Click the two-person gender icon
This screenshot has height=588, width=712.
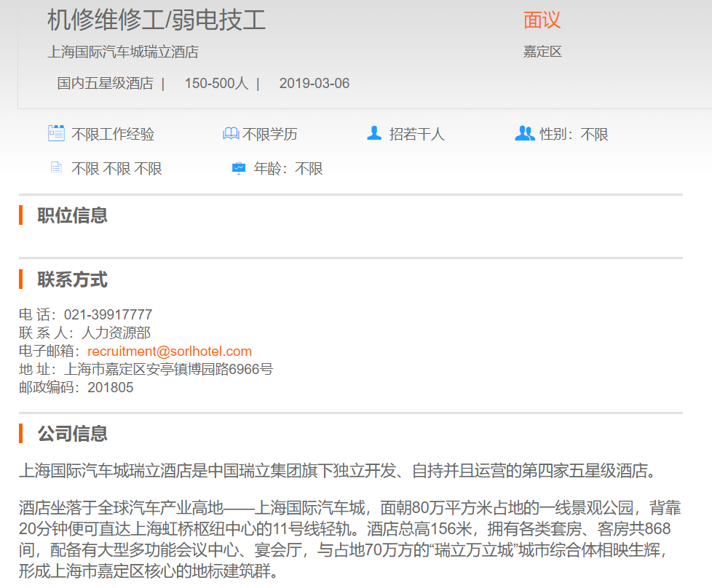tap(524, 133)
